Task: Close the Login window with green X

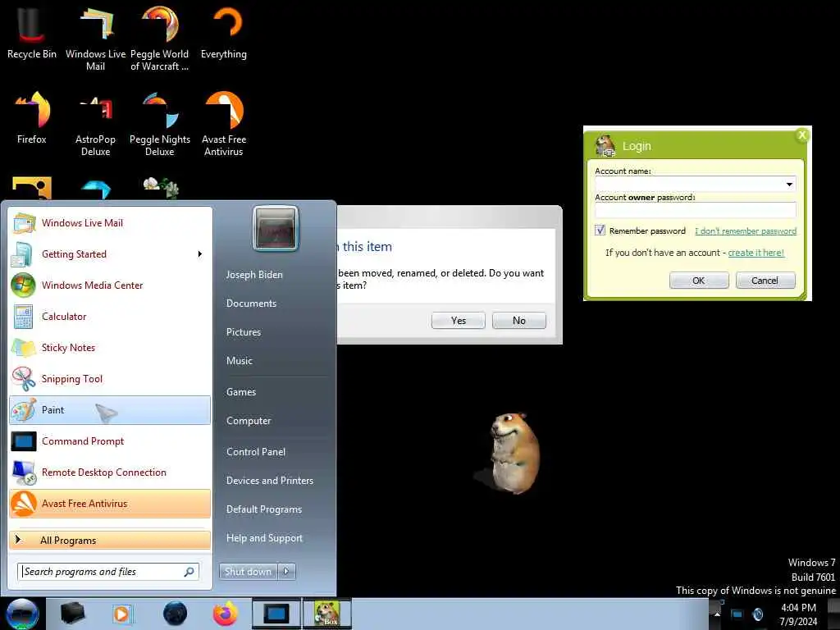Action: [802, 135]
